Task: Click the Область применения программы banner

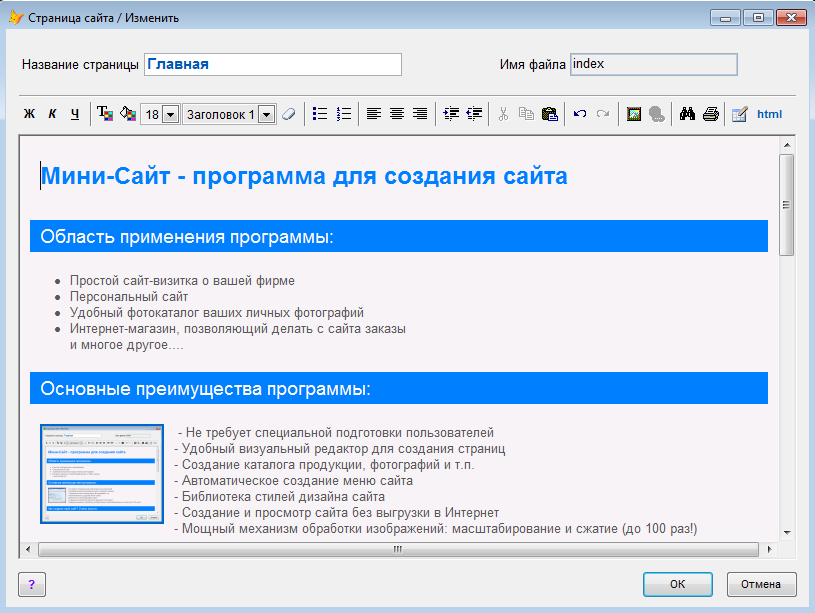Action: [x=399, y=236]
